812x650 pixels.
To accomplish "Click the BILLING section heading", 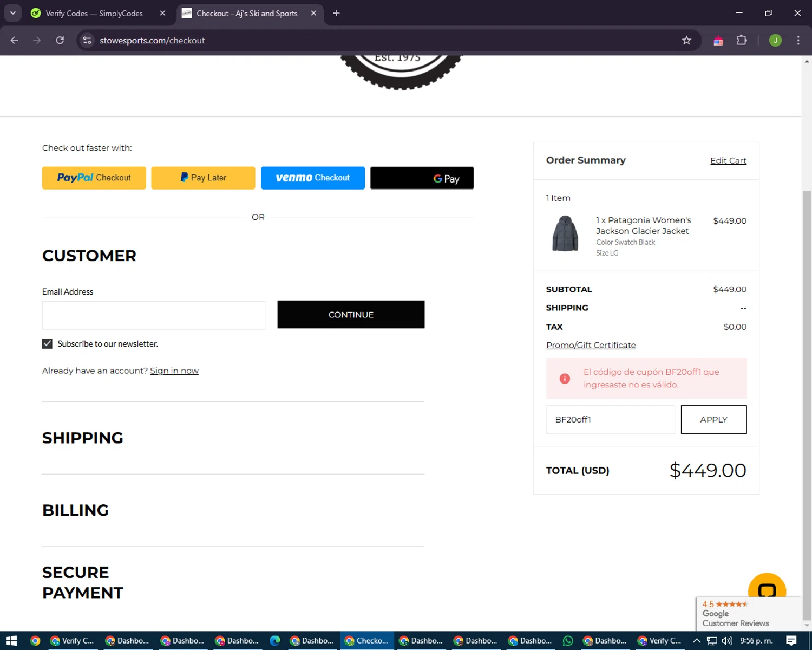I will tap(75, 510).
